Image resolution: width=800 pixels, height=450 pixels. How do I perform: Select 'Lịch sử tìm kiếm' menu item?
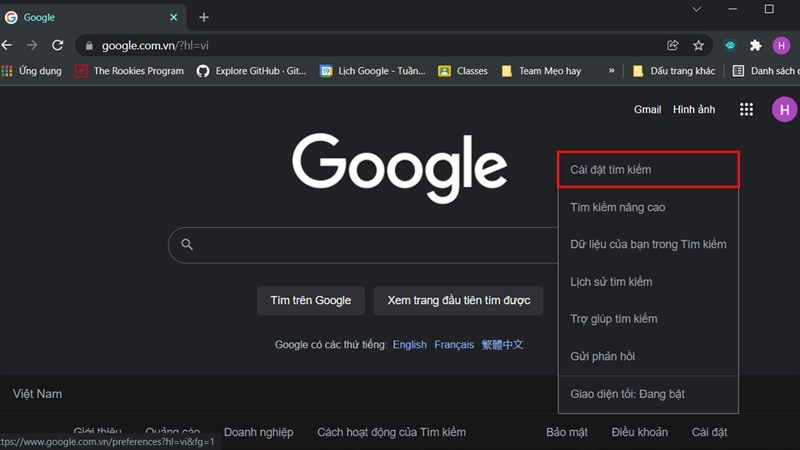(610, 282)
